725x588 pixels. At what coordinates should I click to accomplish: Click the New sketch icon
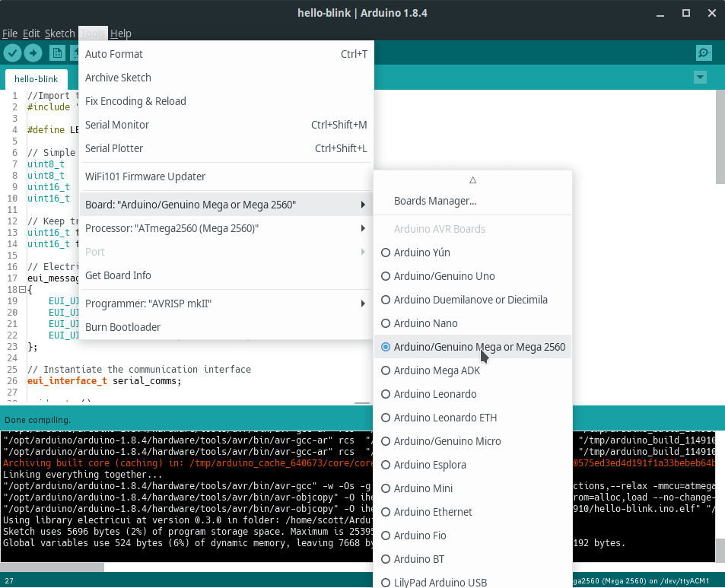pos(57,52)
